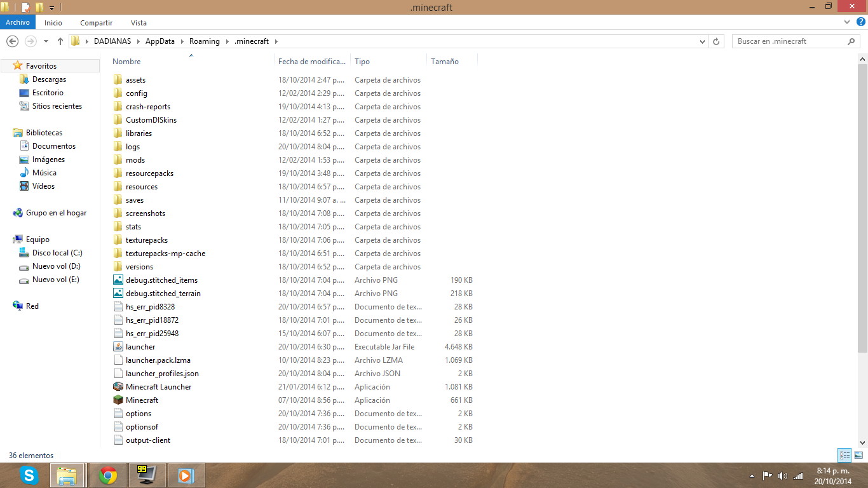This screenshot has width=868, height=488.
Task: Go up one folder level
Action: pos(60,41)
